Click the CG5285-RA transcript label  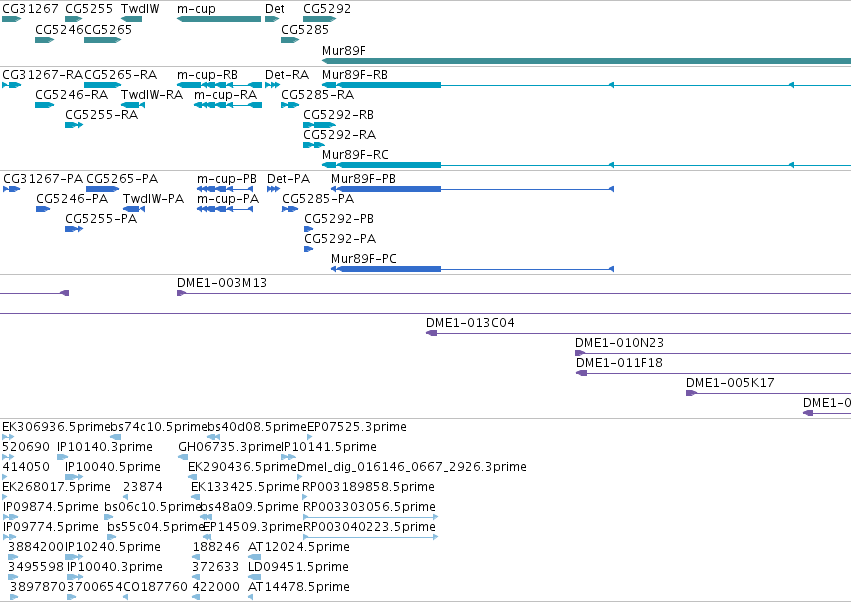317,94
